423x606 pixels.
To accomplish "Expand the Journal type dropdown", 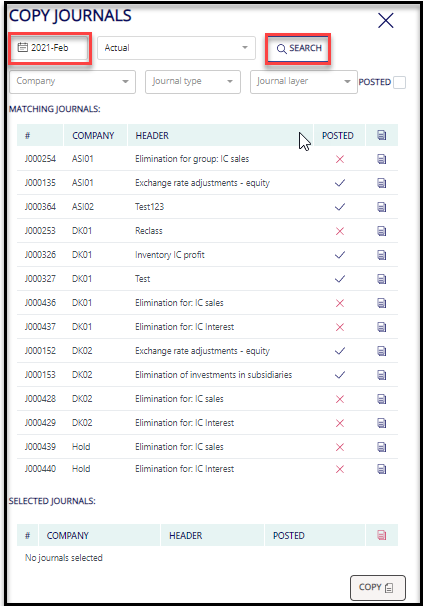I will [193, 82].
